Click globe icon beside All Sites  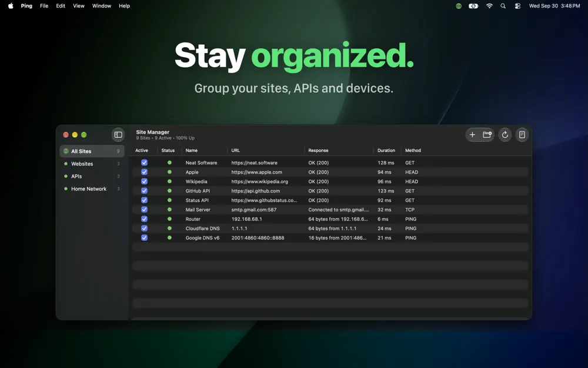click(66, 151)
